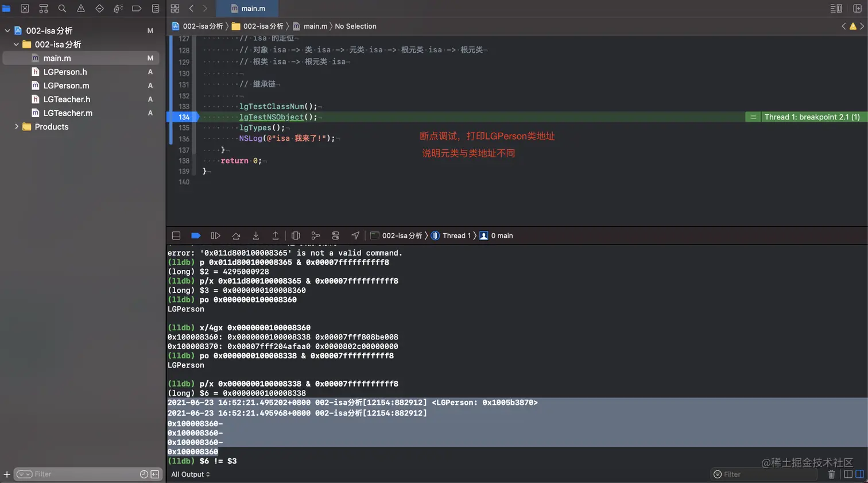Toggle the variables view pane
The height and width of the screenshot is (483, 868).
click(848, 474)
